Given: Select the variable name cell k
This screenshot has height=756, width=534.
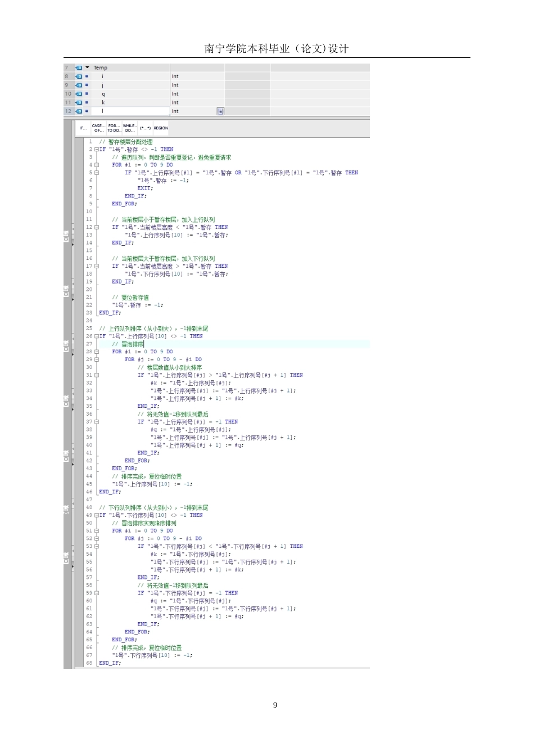Looking at the screenshot, I should click(130, 102).
